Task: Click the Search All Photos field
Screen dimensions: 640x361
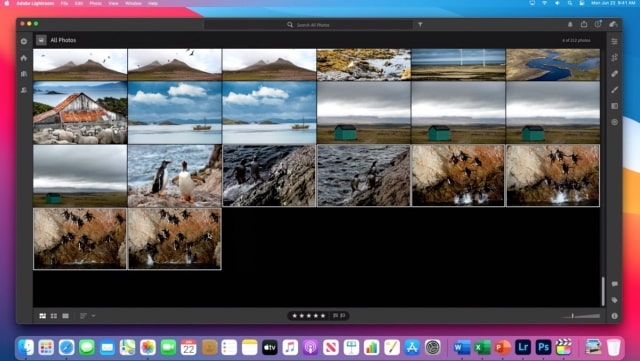Action: pyautogui.click(x=308, y=25)
